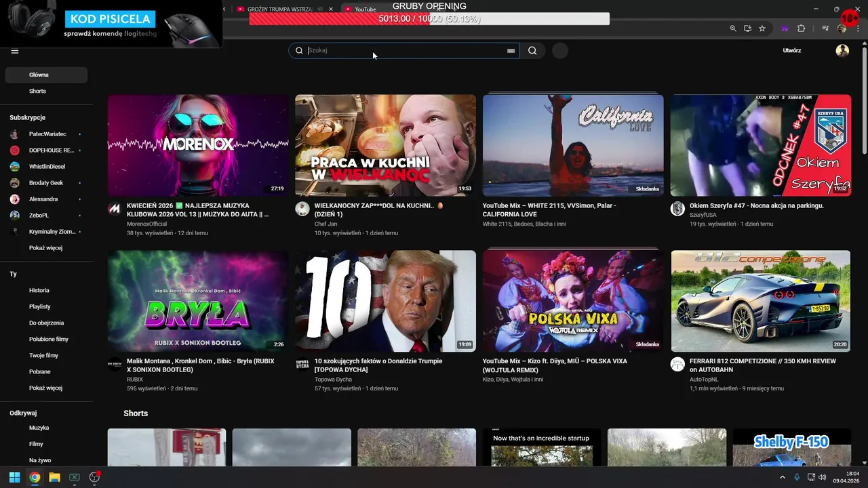Open Alessandra channel avatar in sidebar
The height and width of the screenshot is (488, 868).
[15, 199]
